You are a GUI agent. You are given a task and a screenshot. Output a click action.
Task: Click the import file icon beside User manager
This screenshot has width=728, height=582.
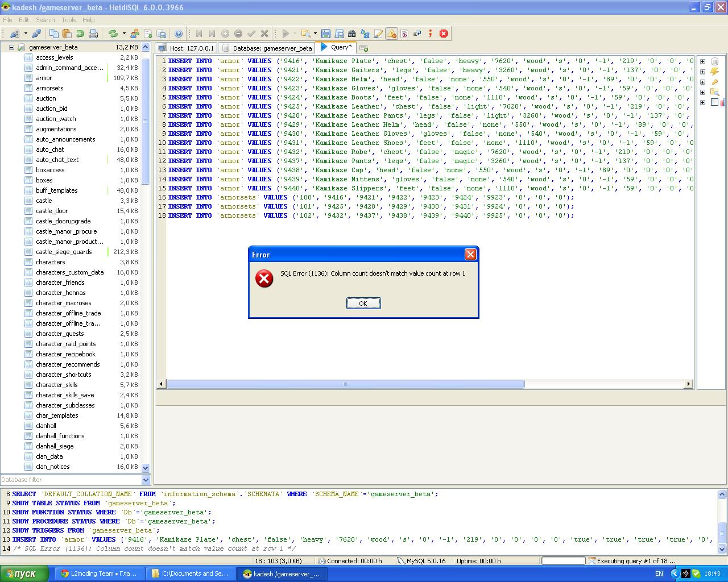coord(148,34)
